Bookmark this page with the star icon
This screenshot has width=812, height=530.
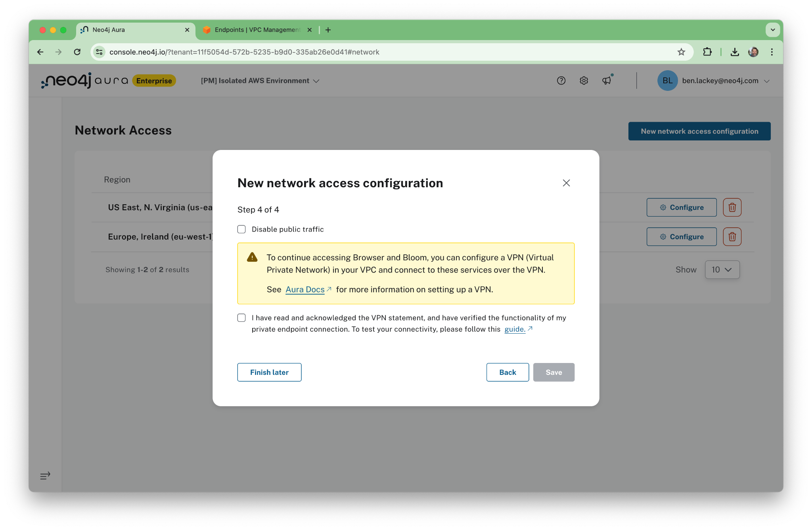tap(681, 52)
